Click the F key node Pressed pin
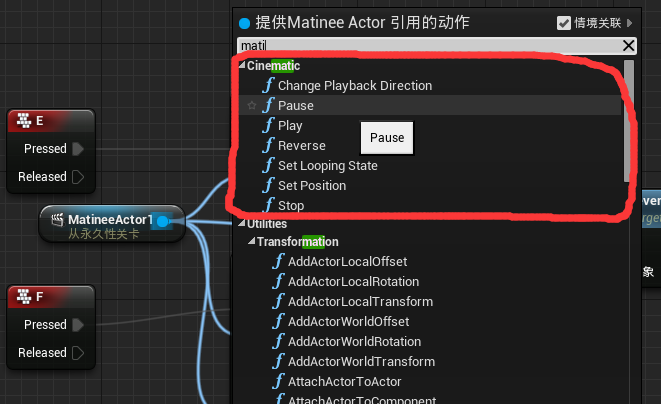661x404 pixels. click(78, 325)
